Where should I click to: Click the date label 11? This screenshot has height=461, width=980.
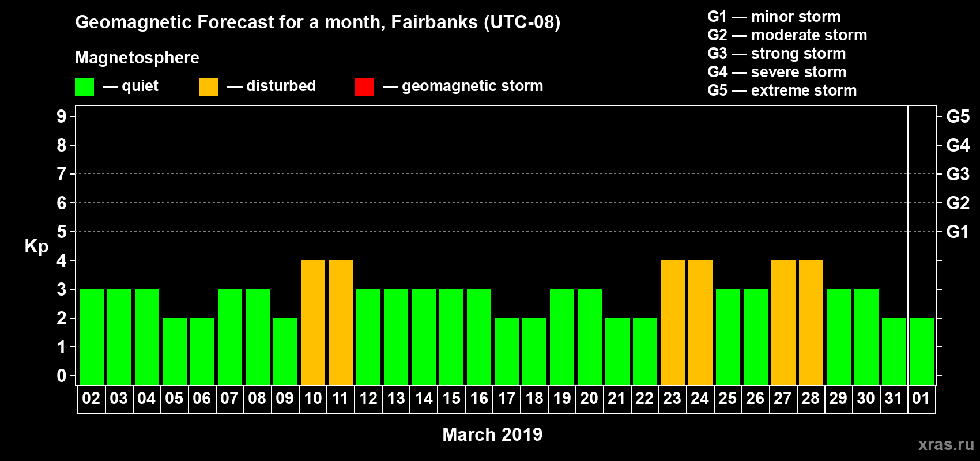pyautogui.click(x=340, y=398)
